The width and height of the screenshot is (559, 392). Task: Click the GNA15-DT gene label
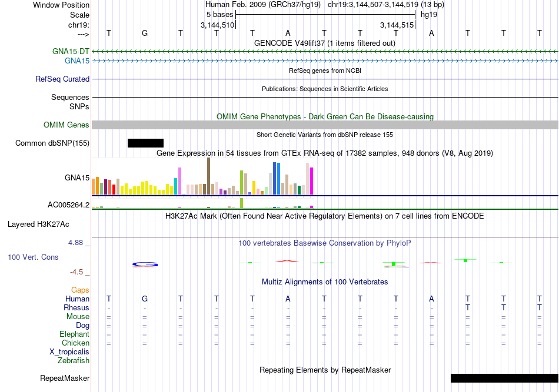coord(71,51)
